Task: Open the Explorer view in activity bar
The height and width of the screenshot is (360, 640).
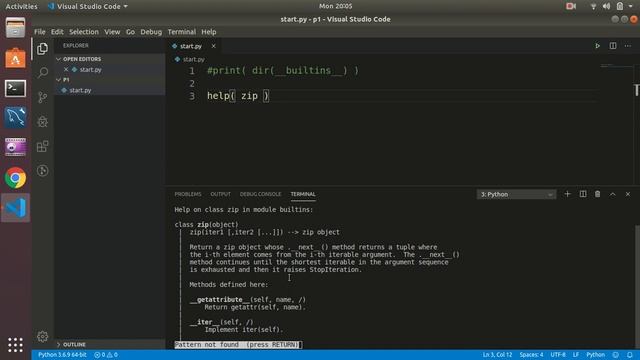Action: [42, 49]
